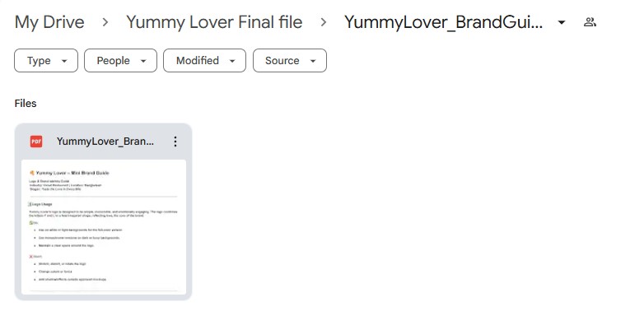The image size is (644, 311).
Task: Expand the current folder dropdown arrow in breadcrumb
Action: click(x=562, y=22)
